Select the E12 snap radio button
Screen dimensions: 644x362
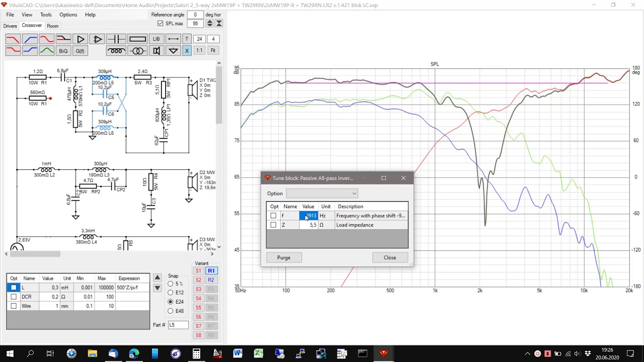coord(171,293)
